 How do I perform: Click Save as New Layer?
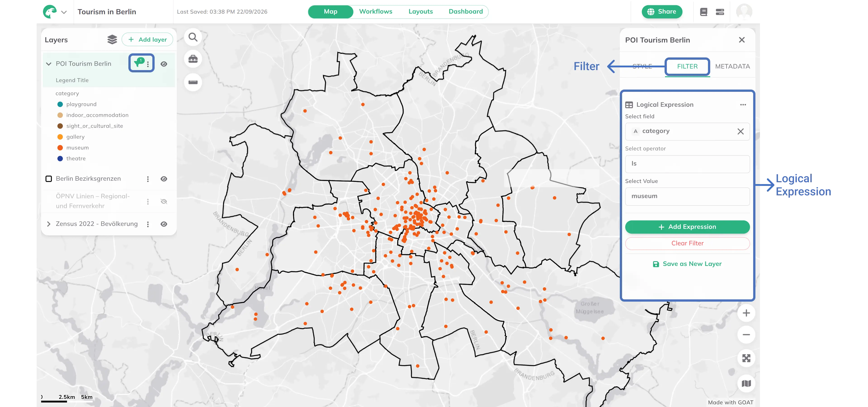point(687,264)
